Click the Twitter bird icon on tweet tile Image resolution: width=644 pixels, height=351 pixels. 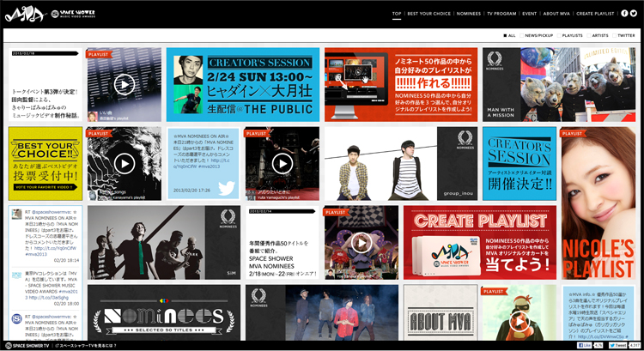click(227, 189)
